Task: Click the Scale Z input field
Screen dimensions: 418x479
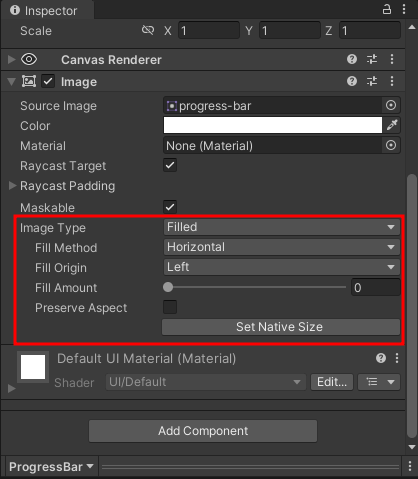Action: click(370, 30)
